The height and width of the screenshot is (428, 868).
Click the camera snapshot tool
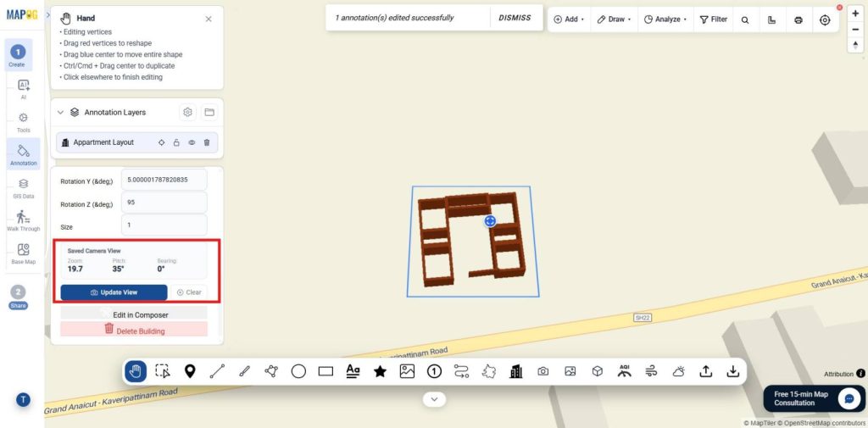click(543, 371)
